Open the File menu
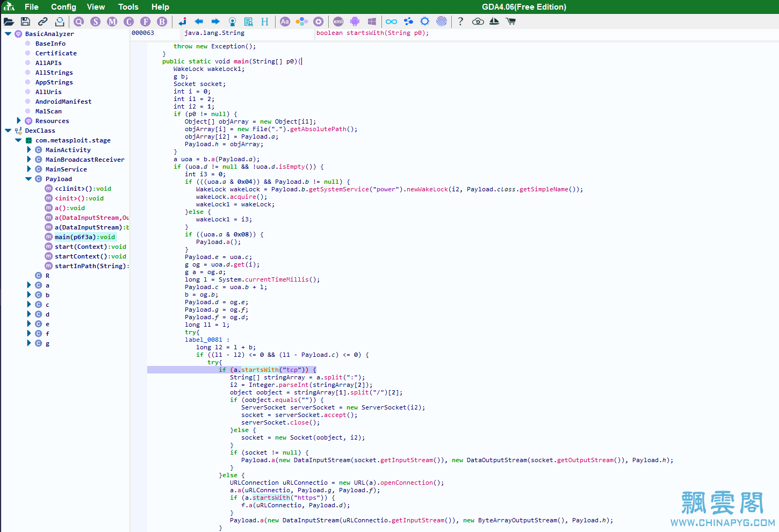 (x=32, y=7)
